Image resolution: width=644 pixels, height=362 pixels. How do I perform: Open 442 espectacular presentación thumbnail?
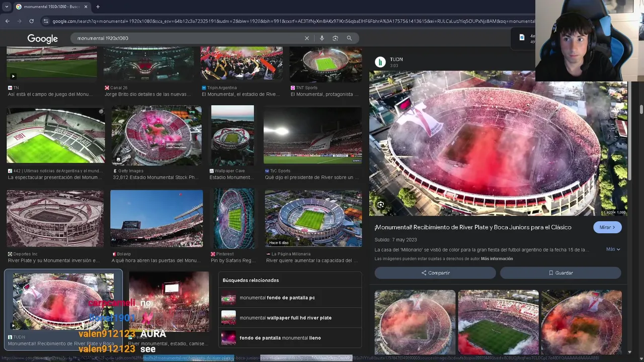tap(56, 135)
